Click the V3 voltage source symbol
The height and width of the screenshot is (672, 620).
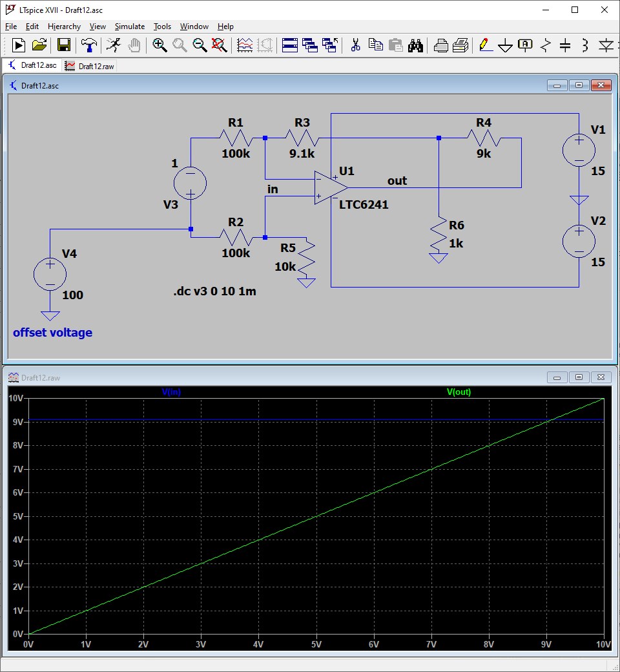tap(191, 184)
